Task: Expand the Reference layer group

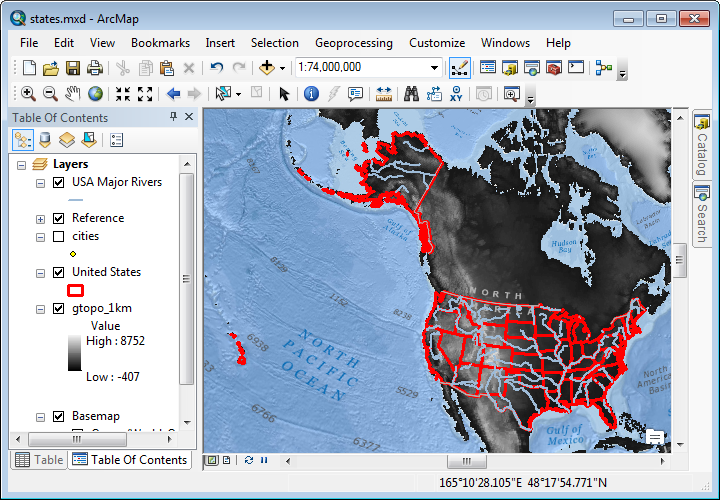Action: [40, 218]
